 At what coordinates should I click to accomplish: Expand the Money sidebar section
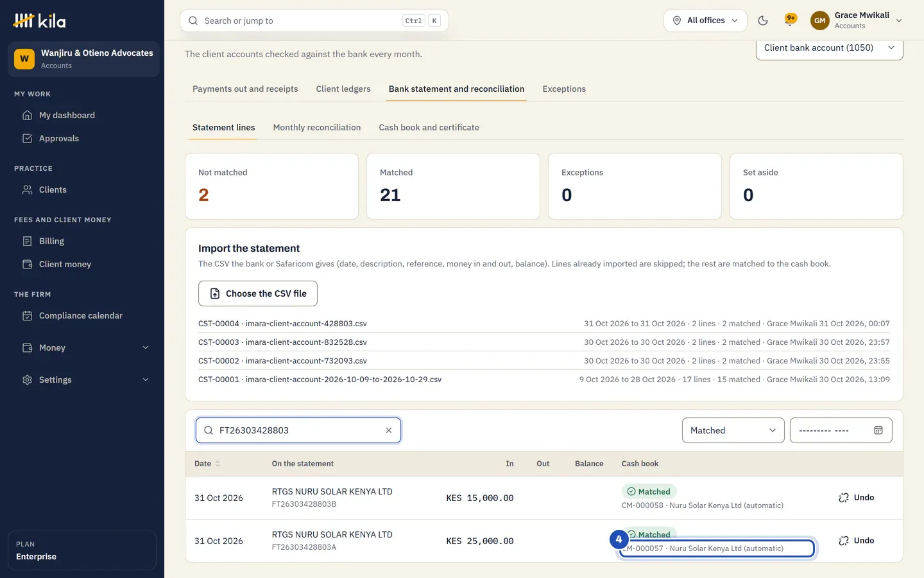point(82,347)
